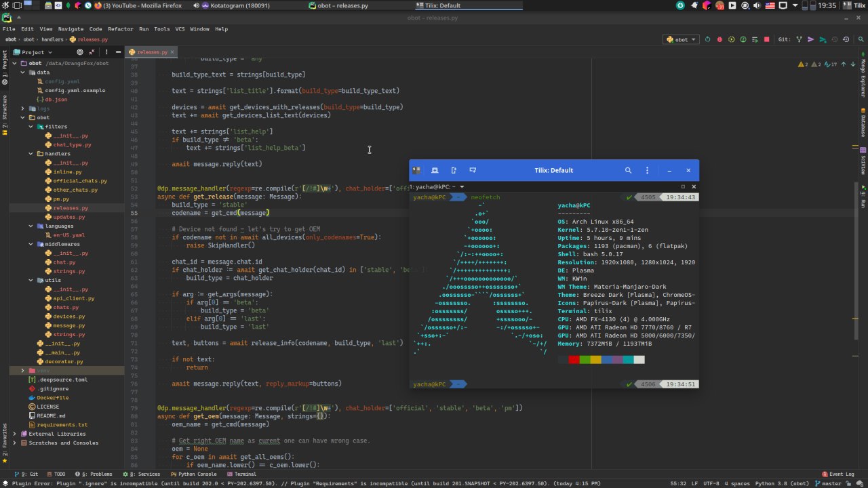Click the Git update project branch icon
Viewport: 868px width, 488px height.
[800, 39]
